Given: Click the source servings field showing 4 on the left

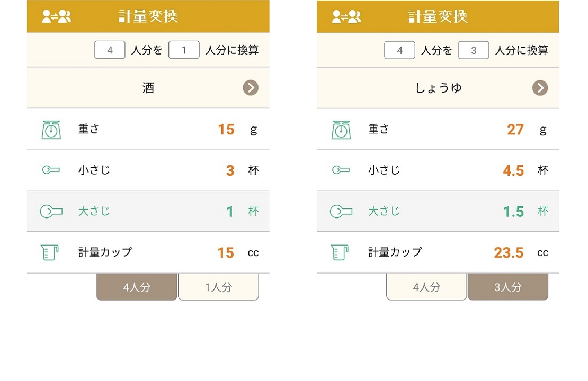Looking at the screenshot, I should pyautogui.click(x=110, y=50).
